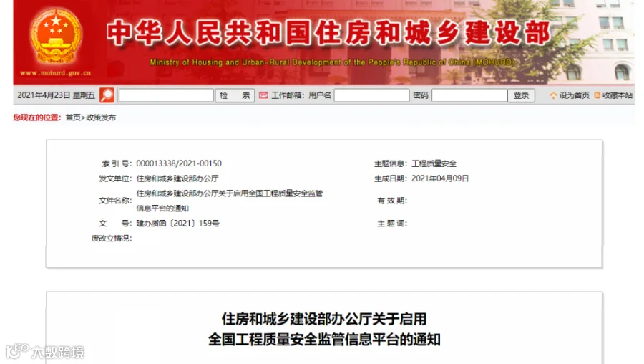Click the red mail envelope icon

263,95
